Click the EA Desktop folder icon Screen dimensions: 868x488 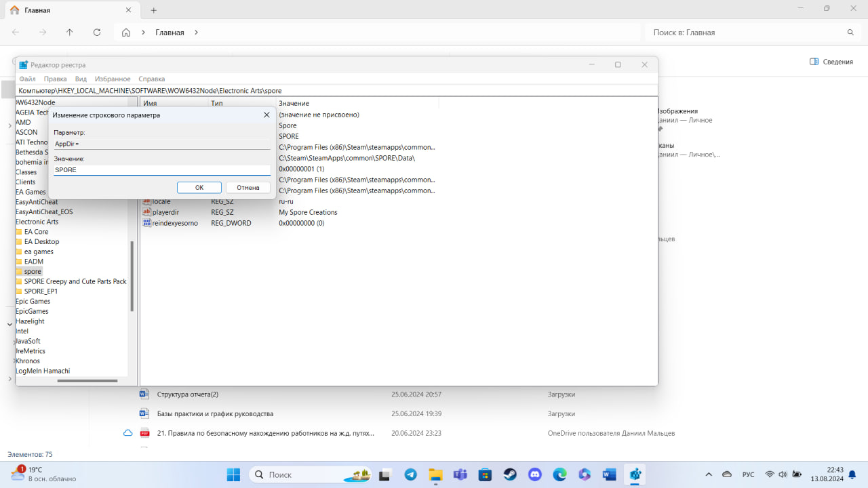(19, 241)
